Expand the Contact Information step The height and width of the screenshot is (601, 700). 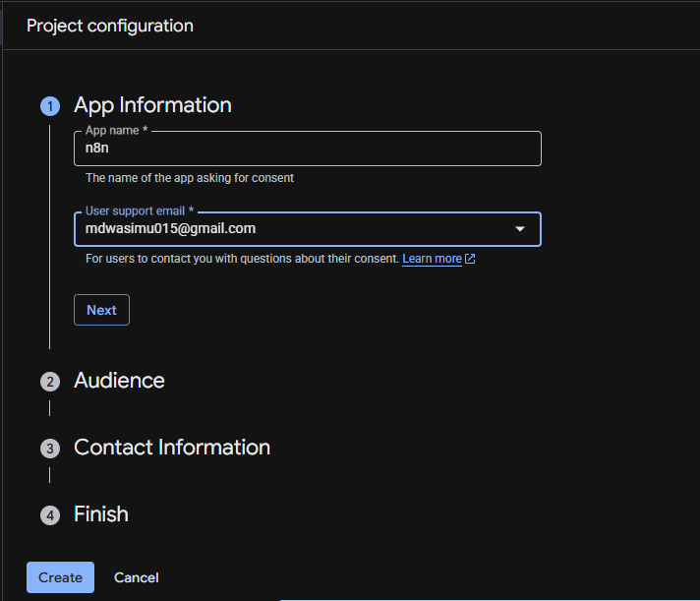(x=172, y=448)
